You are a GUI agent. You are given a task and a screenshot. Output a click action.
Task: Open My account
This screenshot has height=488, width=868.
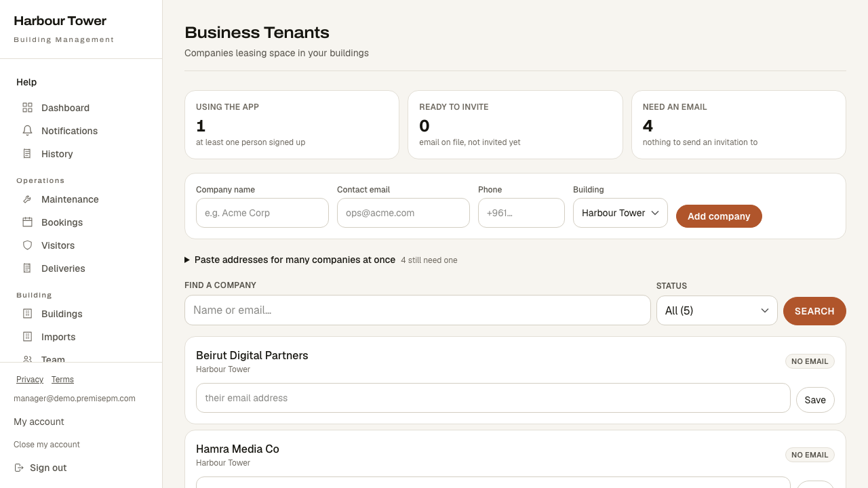[39, 422]
